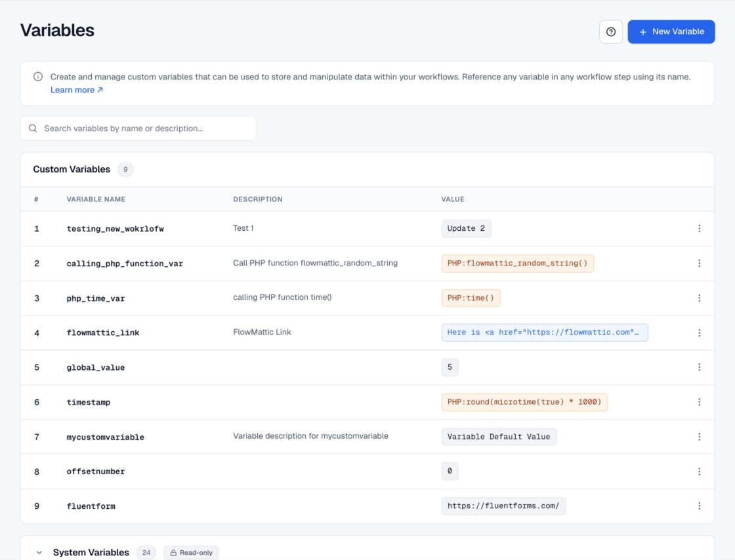Select variable name fluentform

91,506
